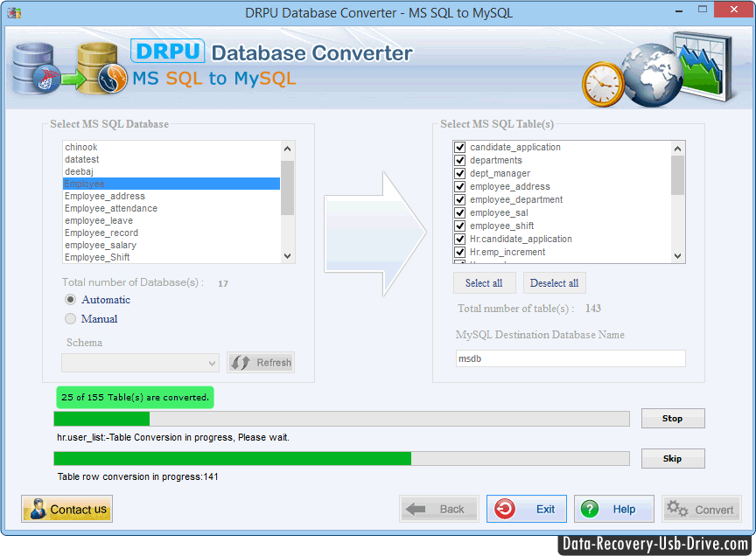Click the Back button label
Image resolution: width=756 pixels, height=556 pixels.
click(451, 510)
